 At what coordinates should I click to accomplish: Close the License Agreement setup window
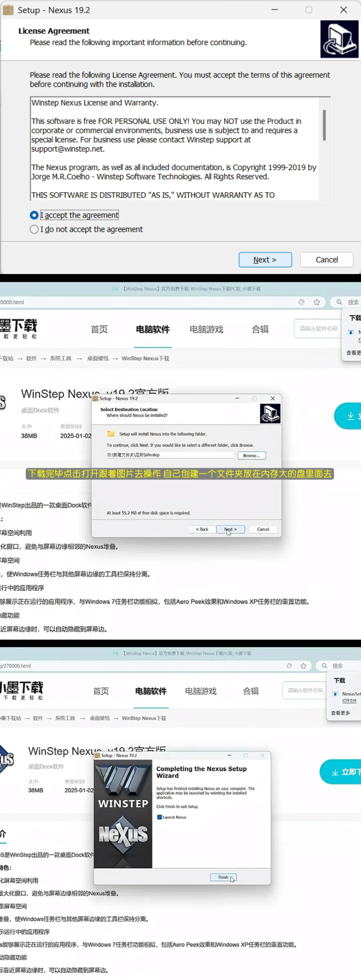point(344,10)
